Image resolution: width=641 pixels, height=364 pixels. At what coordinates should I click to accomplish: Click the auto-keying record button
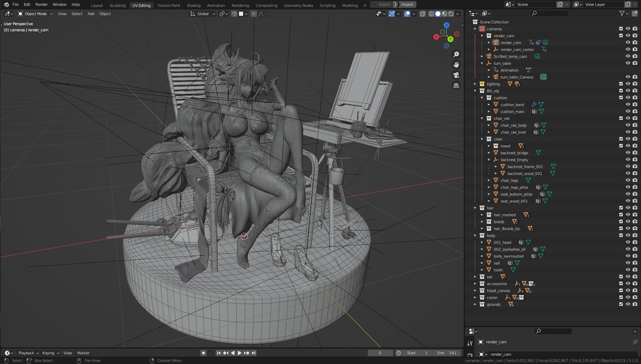pyautogui.click(x=203, y=353)
